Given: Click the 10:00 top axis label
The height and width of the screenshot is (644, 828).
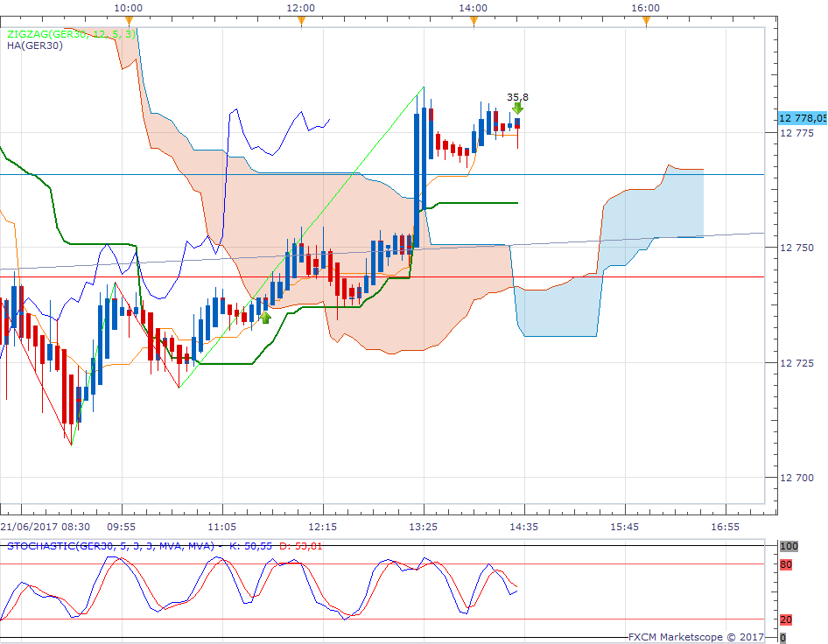Looking at the screenshot, I should (129, 8).
